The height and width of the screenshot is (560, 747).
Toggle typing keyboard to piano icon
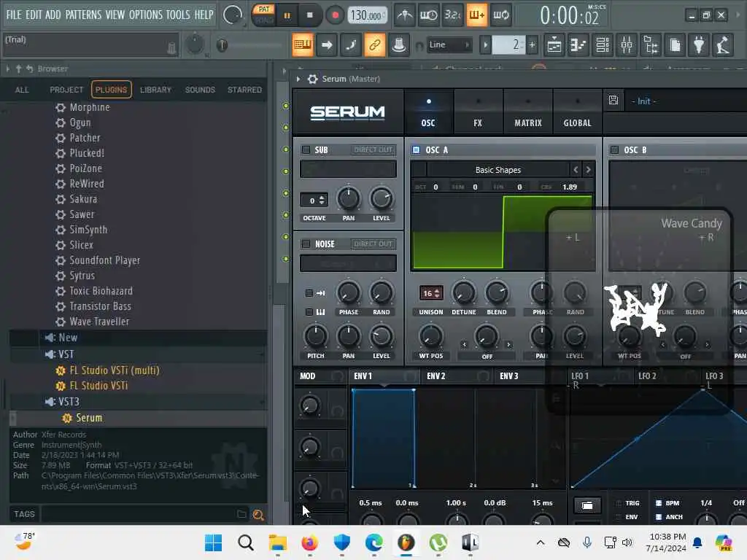[303, 45]
